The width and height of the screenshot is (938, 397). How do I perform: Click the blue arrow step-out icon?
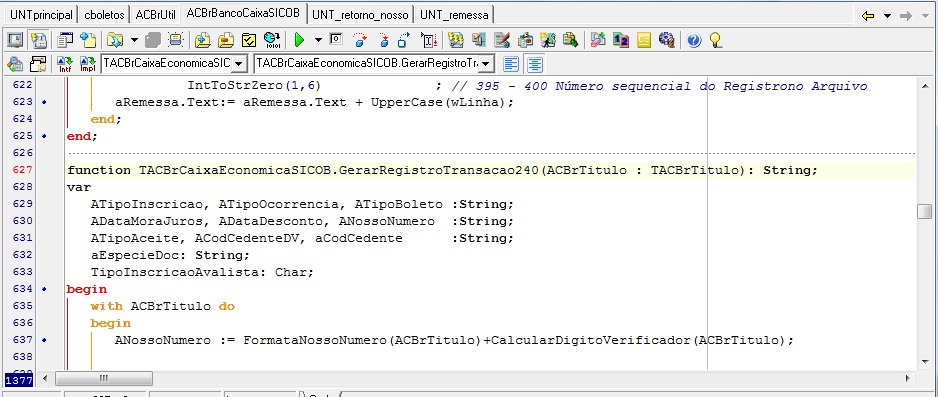coord(404,40)
